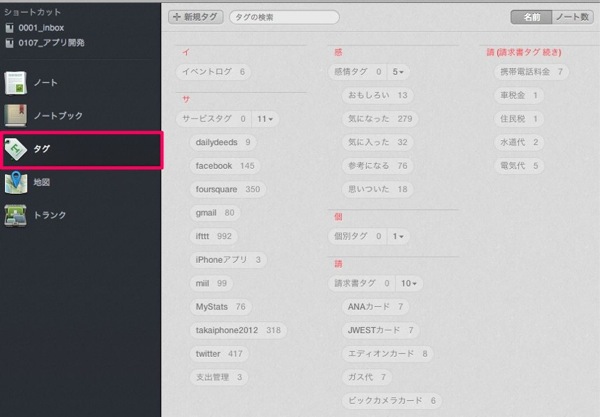
Task: Select the gmail tag
Action: 215,213
